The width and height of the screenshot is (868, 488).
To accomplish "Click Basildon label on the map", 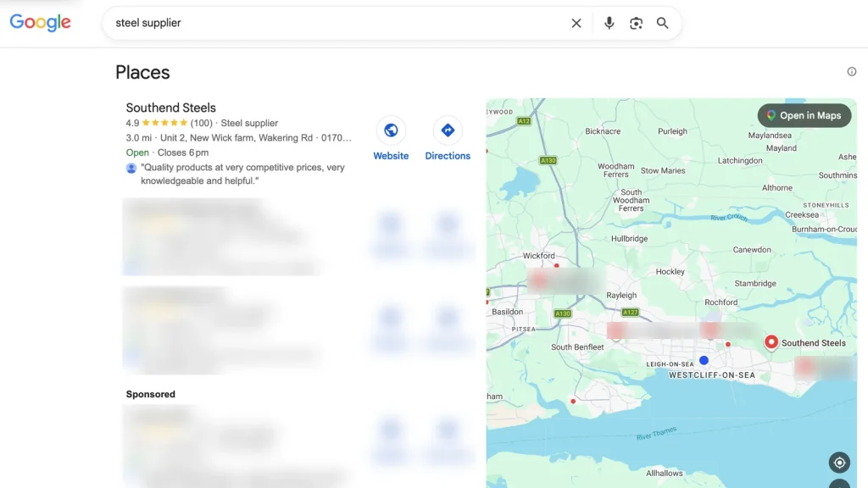I will pyautogui.click(x=507, y=312).
